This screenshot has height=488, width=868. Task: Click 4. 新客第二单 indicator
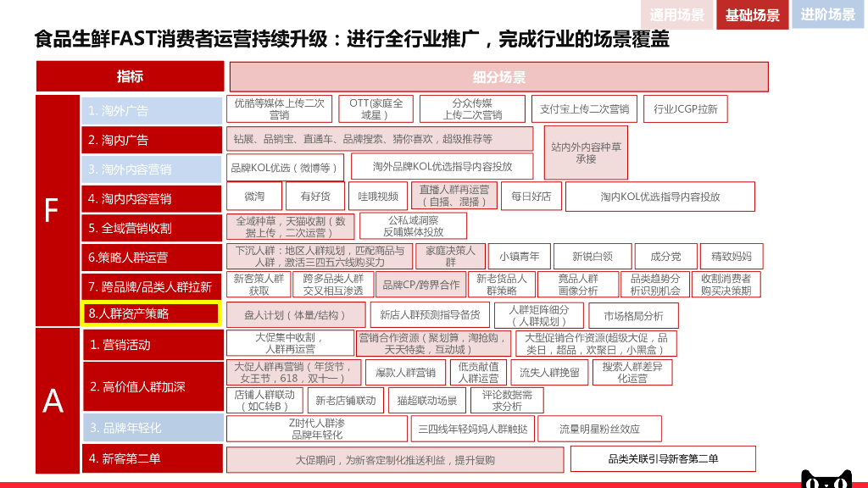click(153, 458)
